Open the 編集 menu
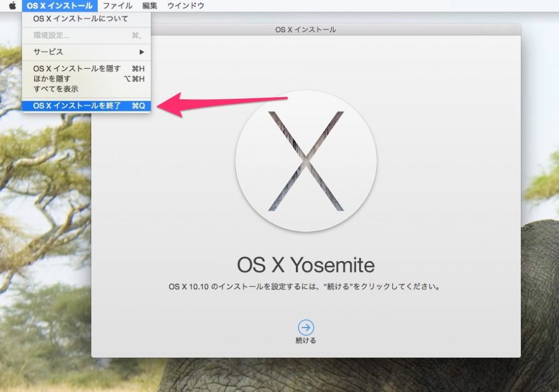Screen dimensions: 559x392 [150, 5]
